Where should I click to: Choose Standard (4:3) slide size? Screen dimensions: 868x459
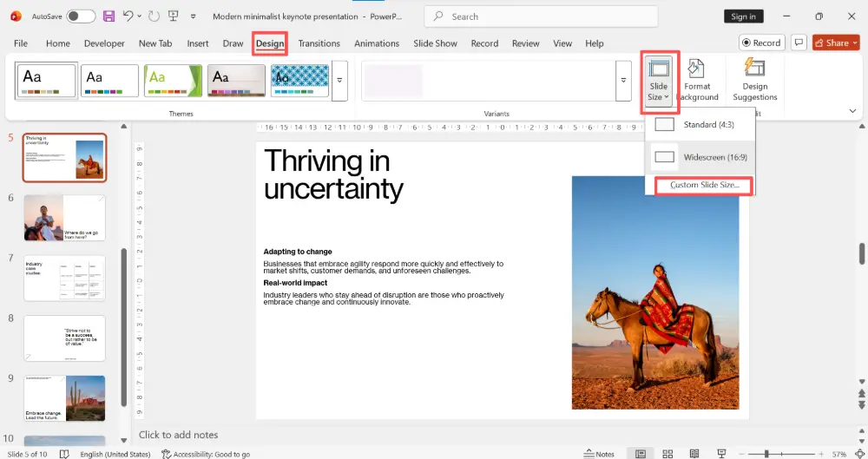[x=700, y=125]
